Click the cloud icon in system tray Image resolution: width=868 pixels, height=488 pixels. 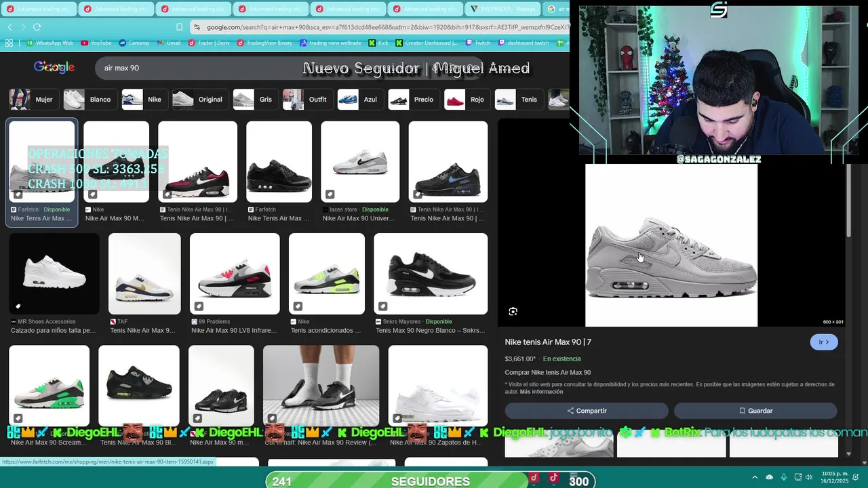click(770, 476)
